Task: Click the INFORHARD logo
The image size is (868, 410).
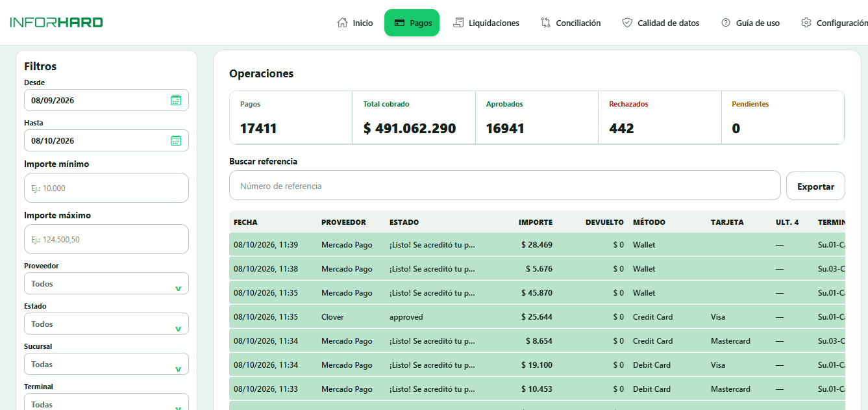Action: pos(56,23)
